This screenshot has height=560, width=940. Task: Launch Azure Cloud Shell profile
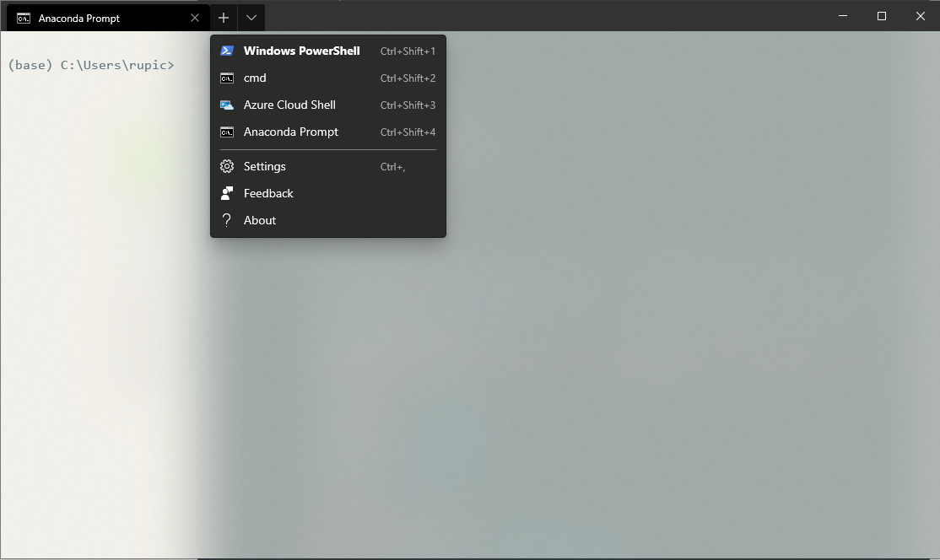[328, 105]
